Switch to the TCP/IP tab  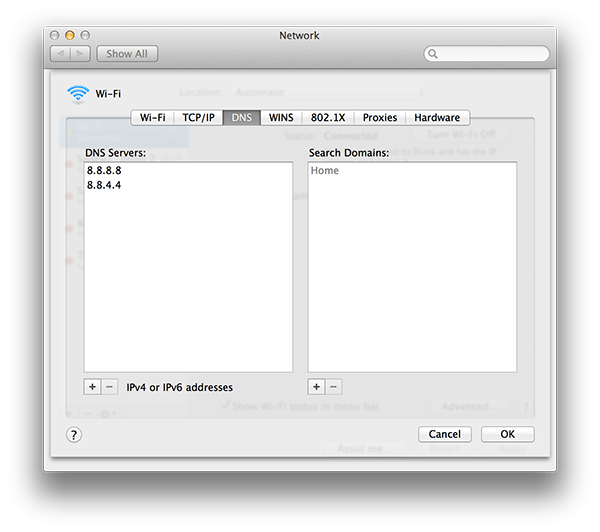point(198,117)
